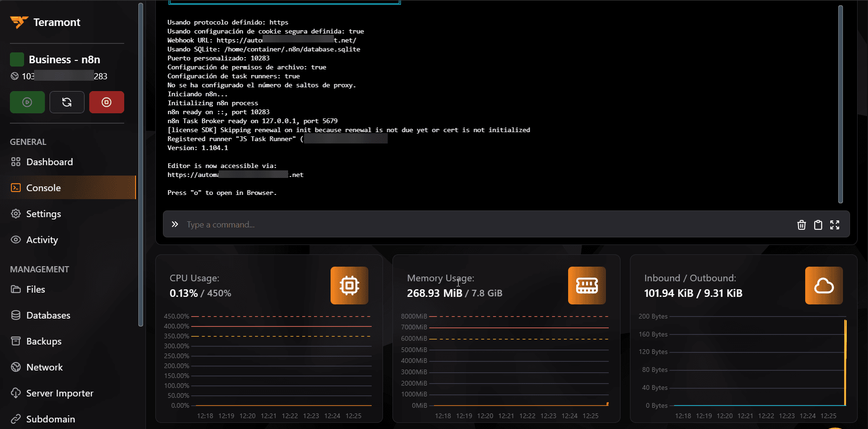Click the network cloud icon
This screenshot has width=868, height=429.
(x=824, y=286)
